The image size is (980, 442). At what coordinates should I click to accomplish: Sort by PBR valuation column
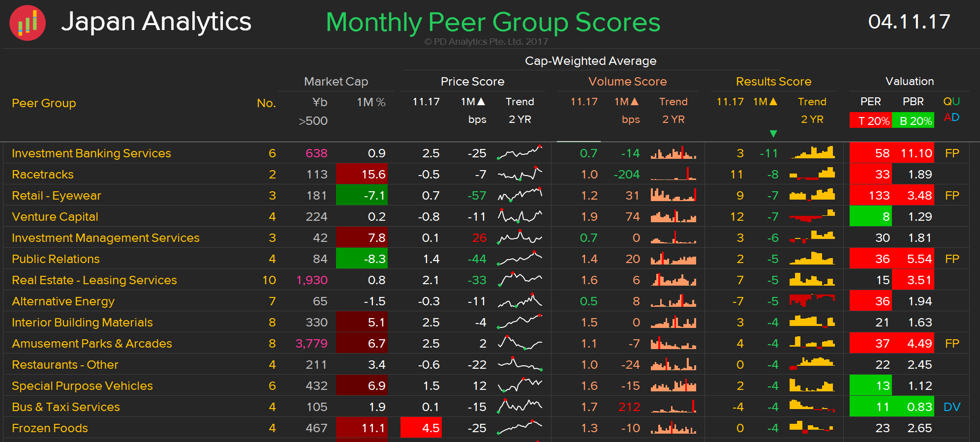coord(913,102)
